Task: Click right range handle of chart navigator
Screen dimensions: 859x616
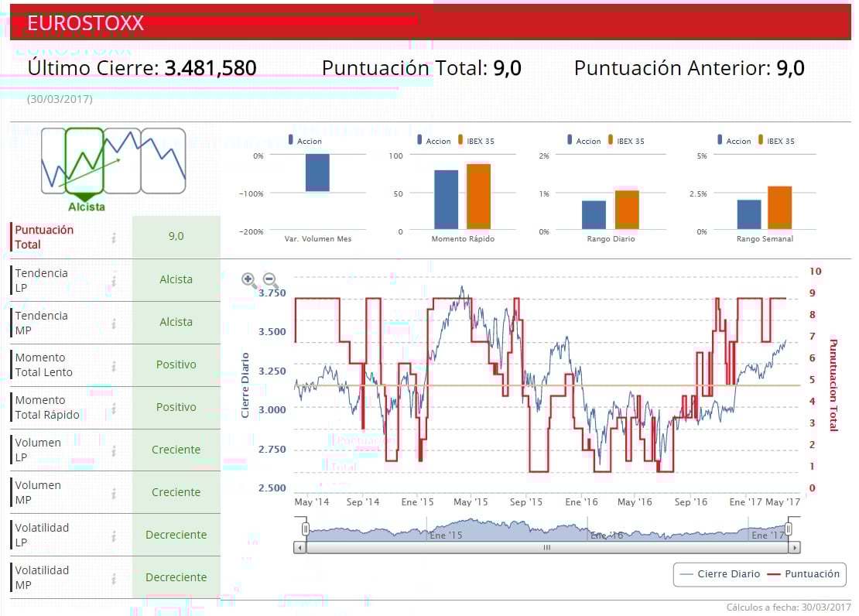Action: 789,529
